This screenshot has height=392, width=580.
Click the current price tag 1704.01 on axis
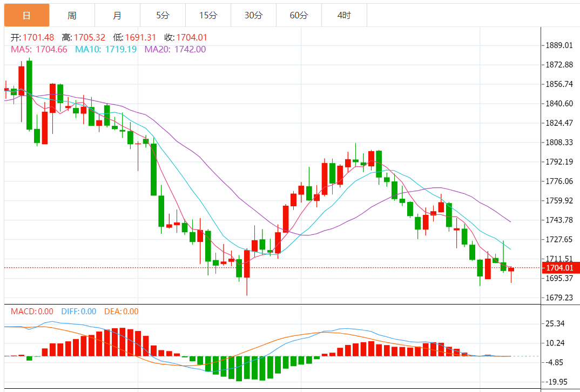(561, 268)
